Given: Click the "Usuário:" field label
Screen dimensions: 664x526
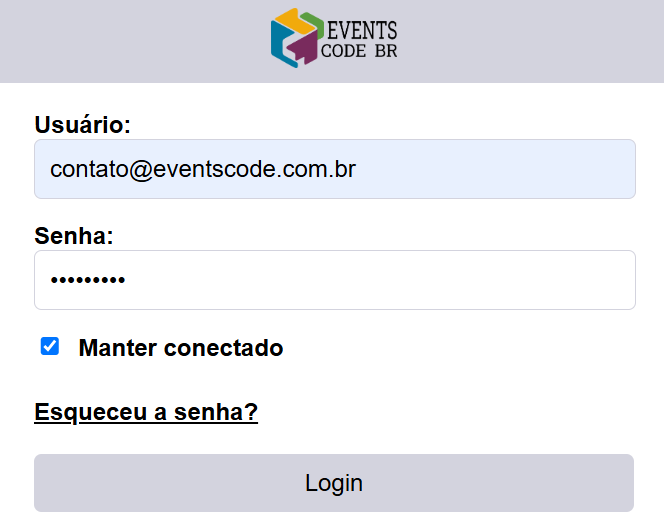Looking at the screenshot, I should pos(83,125).
